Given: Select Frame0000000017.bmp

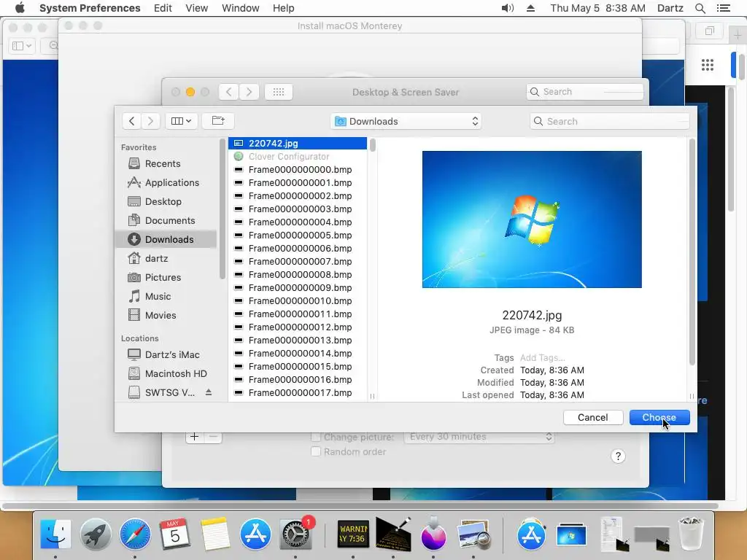Looking at the screenshot, I should [x=298, y=393].
